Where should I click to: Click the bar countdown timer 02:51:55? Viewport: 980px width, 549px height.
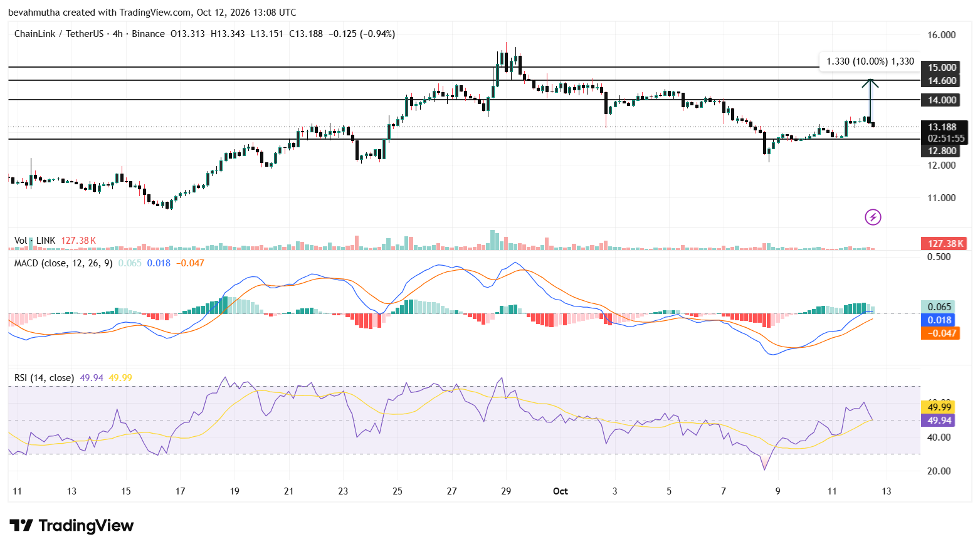tap(946, 139)
